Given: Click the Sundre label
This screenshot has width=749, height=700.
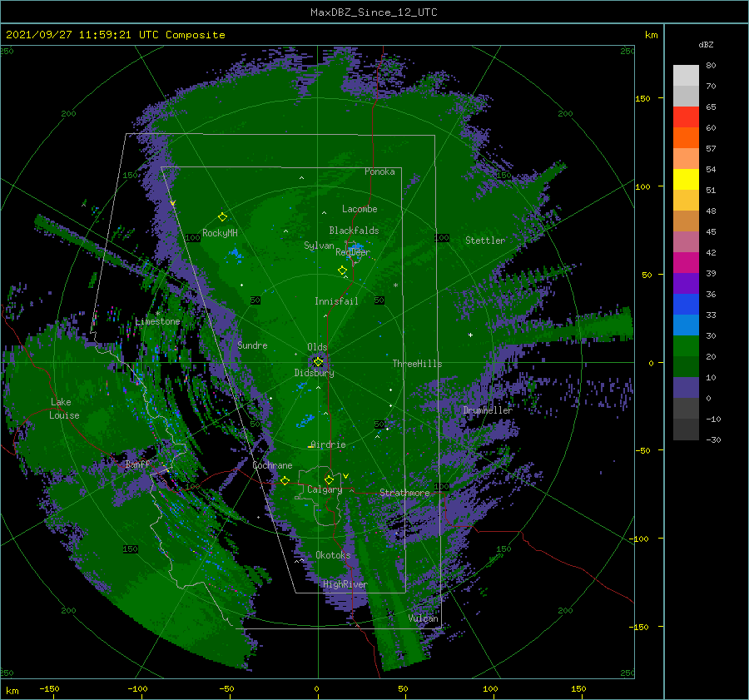Looking at the screenshot, I should point(252,345).
